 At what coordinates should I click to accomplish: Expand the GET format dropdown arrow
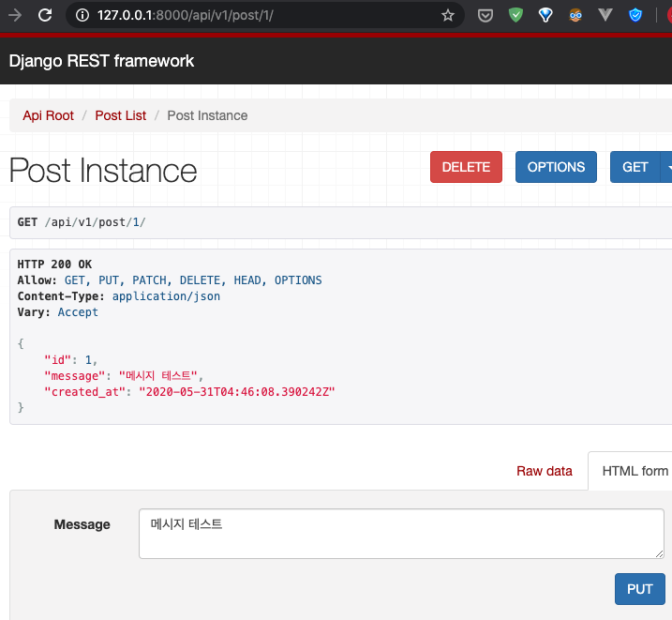(x=667, y=167)
